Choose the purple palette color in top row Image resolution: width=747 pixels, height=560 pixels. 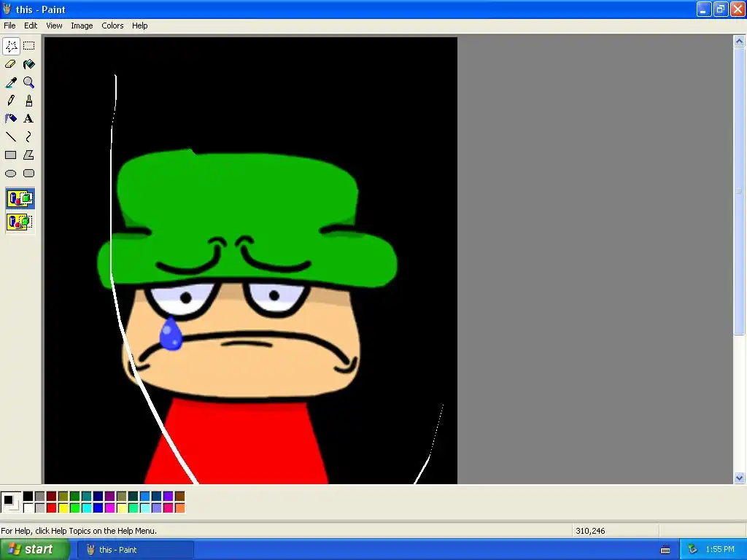[x=110, y=497]
